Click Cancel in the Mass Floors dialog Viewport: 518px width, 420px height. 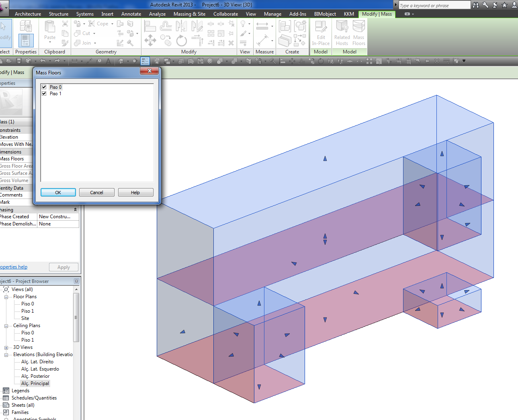[96, 193]
